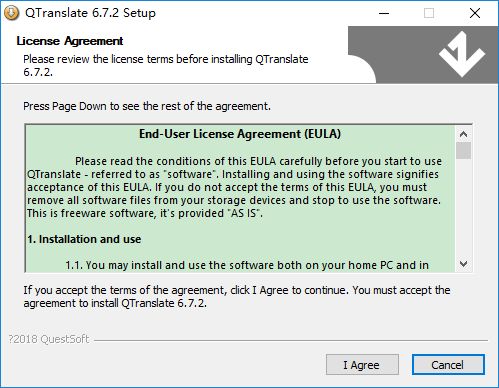Click the empty scrollbar track below the thumb
This screenshot has width=499, height=388.
point(463,208)
